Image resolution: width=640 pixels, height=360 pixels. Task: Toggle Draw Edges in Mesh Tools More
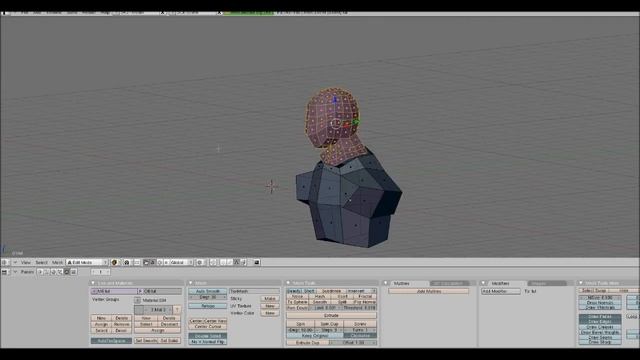[x=600, y=322]
